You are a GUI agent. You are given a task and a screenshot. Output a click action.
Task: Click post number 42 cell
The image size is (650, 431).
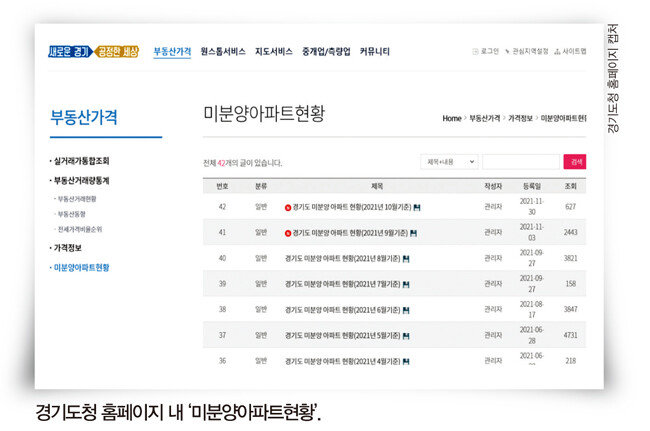[222, 207]
